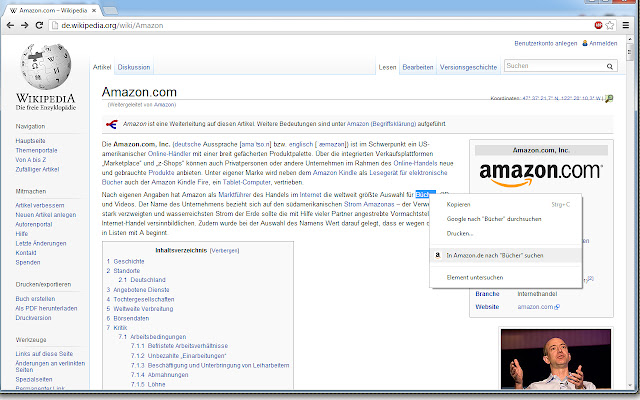Go back with the browser back arrow

(x=11, y=25)
